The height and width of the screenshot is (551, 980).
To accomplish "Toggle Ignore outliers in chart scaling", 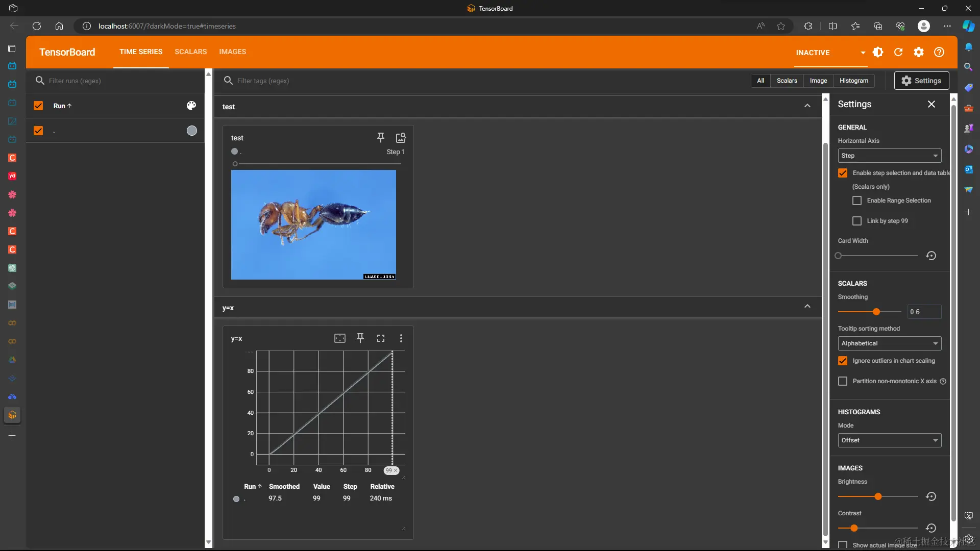I will click(x=843, y=361).
